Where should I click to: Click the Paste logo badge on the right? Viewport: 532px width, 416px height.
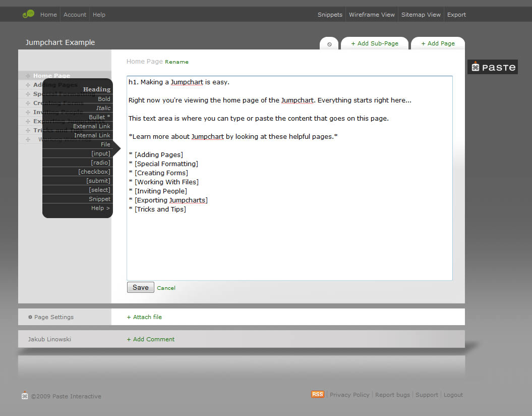(x=493, y=67)
